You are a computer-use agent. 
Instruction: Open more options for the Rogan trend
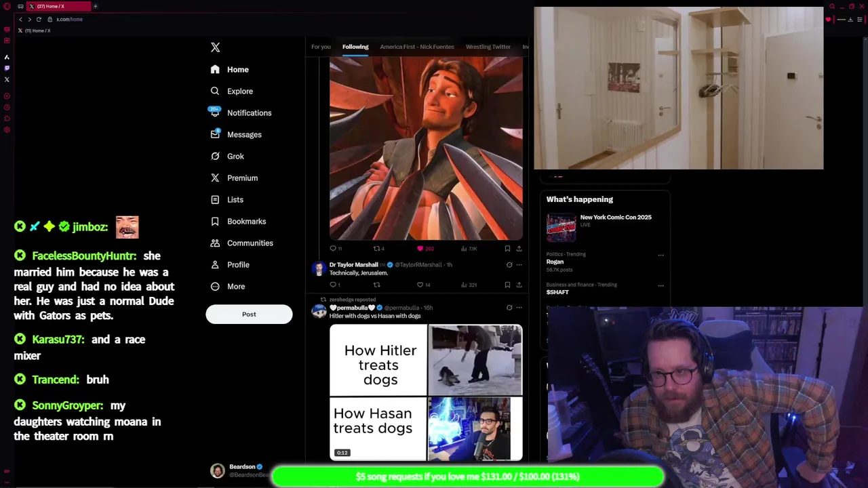tap(660, 256)
